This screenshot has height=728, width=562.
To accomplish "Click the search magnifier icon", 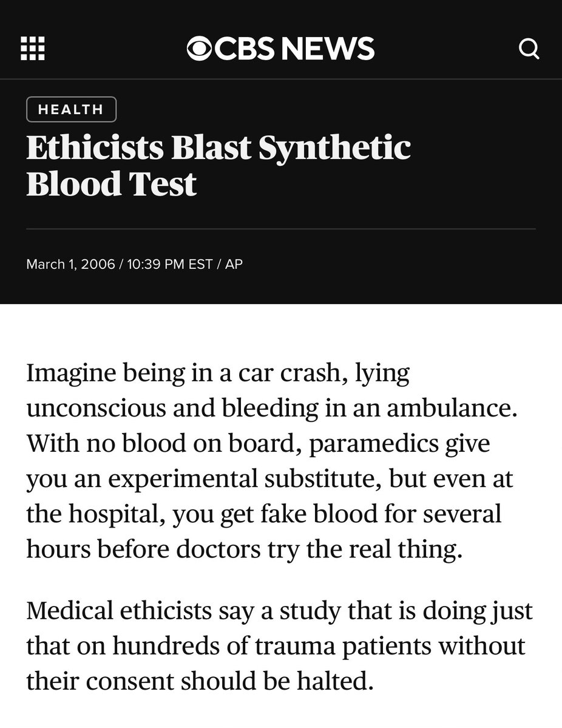I will pyautogui.click(x=529, y=49).
